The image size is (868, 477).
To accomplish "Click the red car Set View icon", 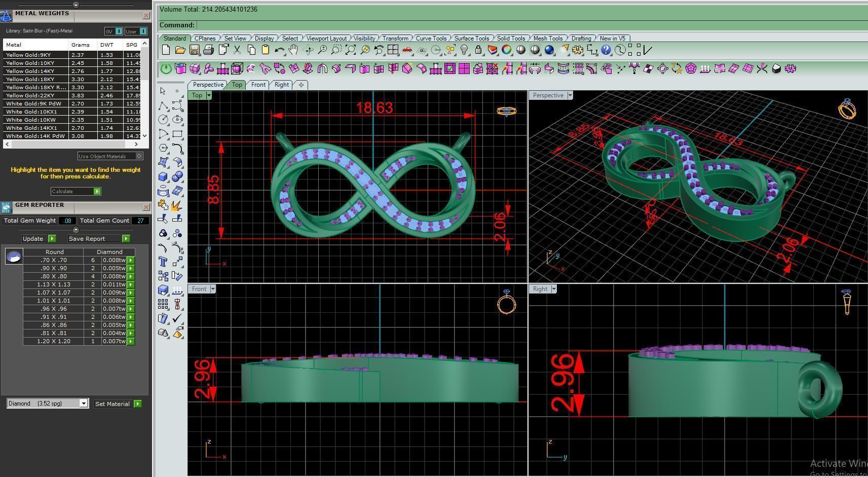I will pyautogui.click(x=407, y=50).
